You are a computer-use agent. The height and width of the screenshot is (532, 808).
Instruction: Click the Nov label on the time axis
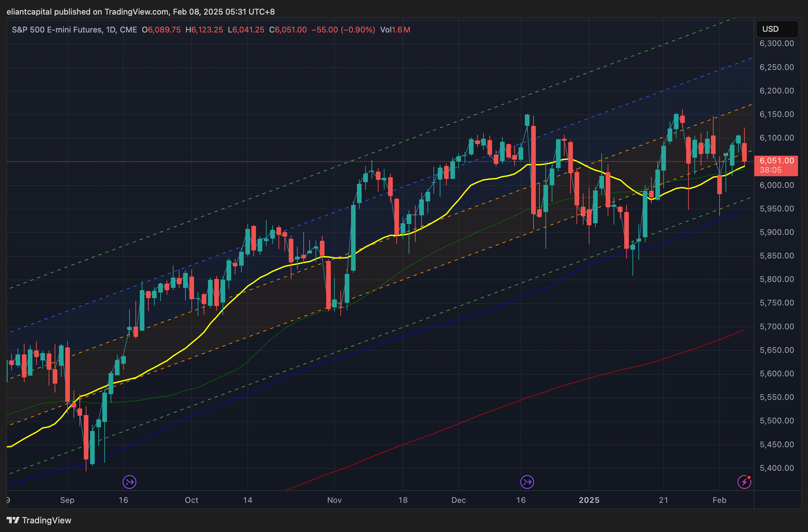[334, 500]
